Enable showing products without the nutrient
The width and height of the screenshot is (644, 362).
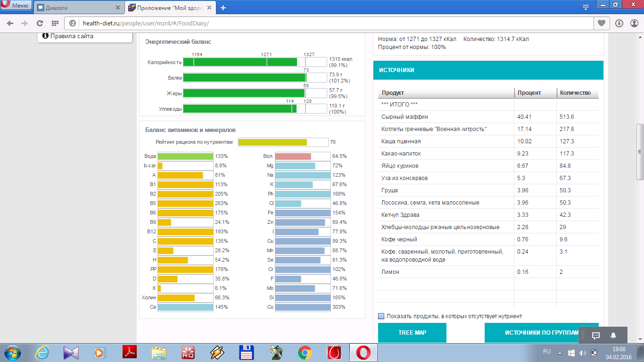click(381, 316)
